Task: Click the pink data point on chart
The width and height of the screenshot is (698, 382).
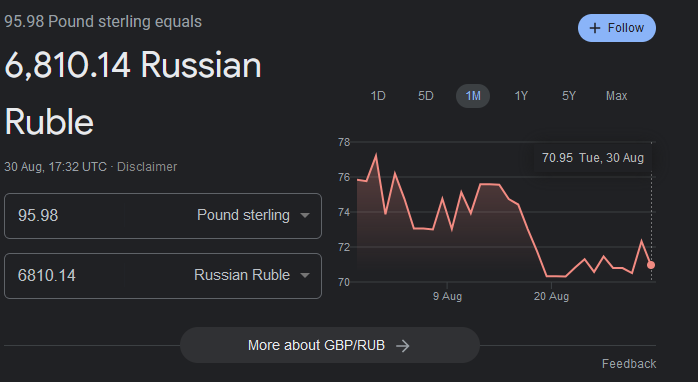Action: 651,265
